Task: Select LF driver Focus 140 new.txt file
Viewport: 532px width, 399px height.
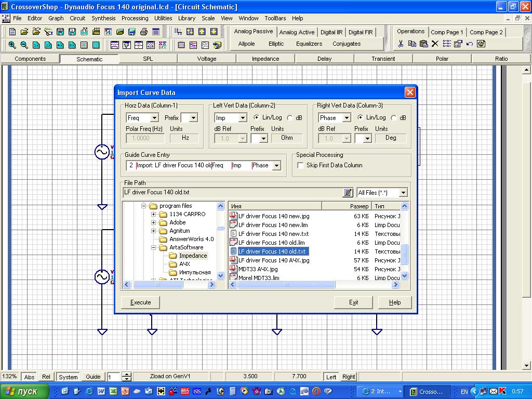Action: coord(273,234)
